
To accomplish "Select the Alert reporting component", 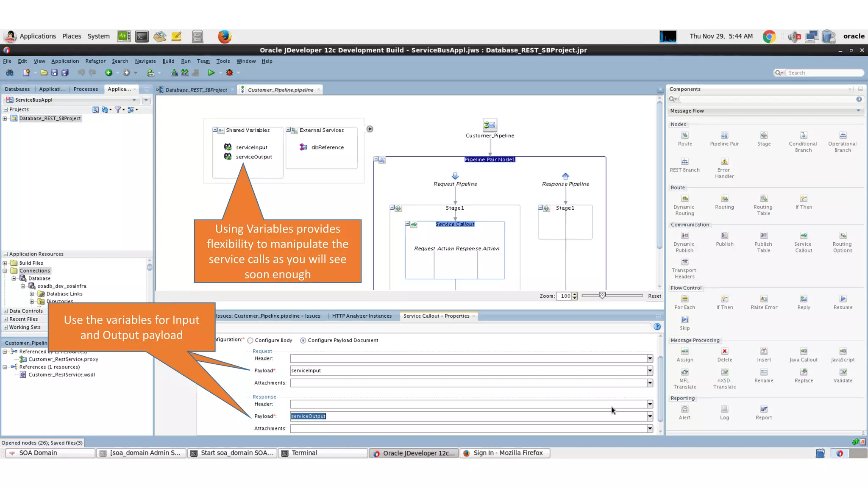I will (684, 413).
